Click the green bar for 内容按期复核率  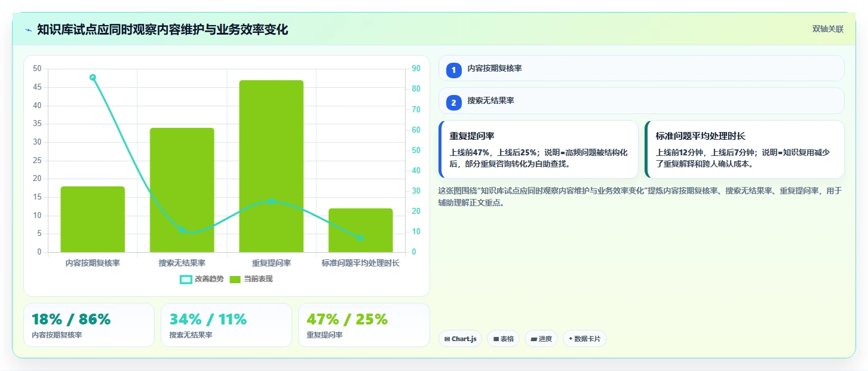coord(93,219)
